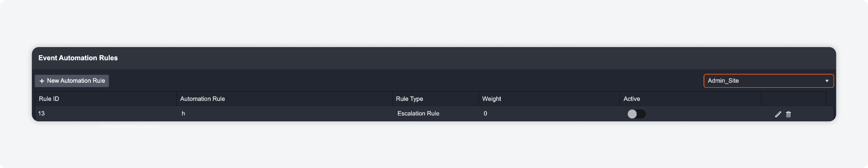Click the pencil edit icon for rule 13
The width and height of the screenshot is (868, 168).
pyautogui.click(x=778, y=114)
